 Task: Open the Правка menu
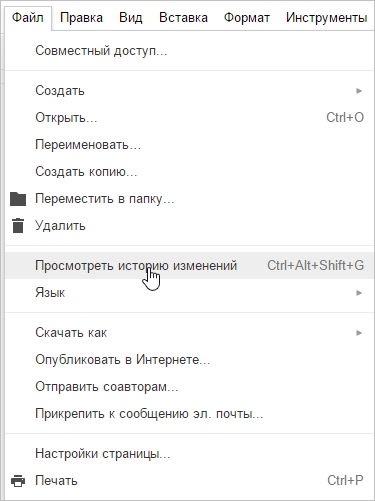tap(81, 17)
